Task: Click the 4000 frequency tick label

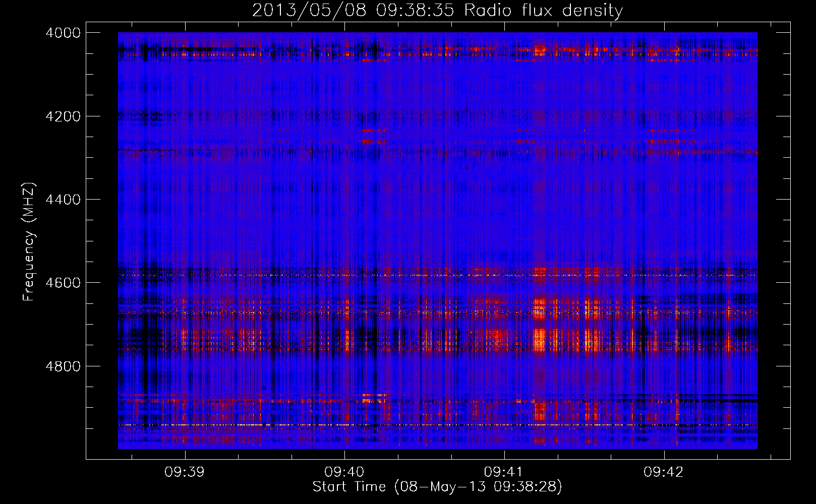Action: click(x=63, y=33)
